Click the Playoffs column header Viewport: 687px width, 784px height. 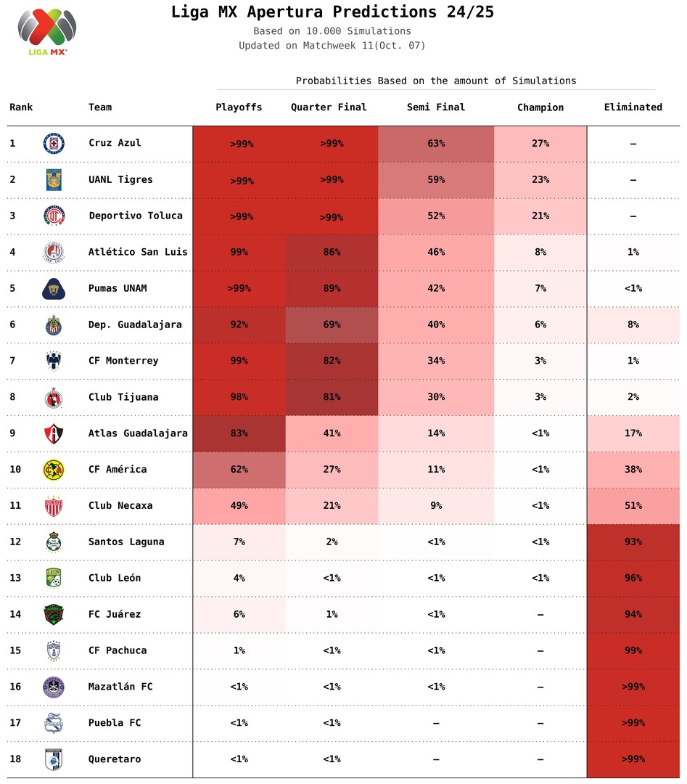239,107
